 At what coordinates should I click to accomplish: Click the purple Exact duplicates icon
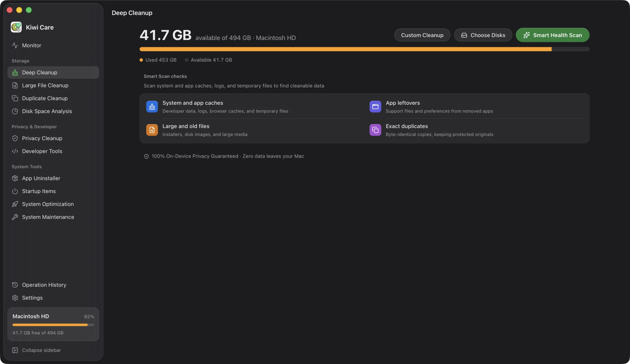point(375,130)
